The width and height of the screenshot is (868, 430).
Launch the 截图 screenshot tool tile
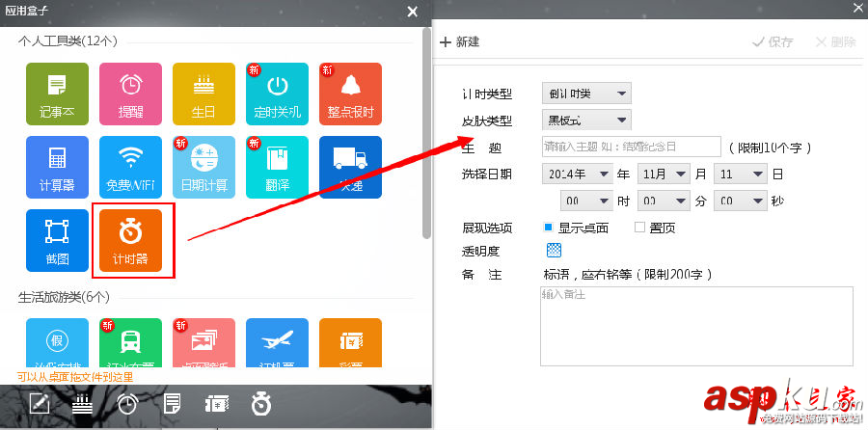[57, 241]
